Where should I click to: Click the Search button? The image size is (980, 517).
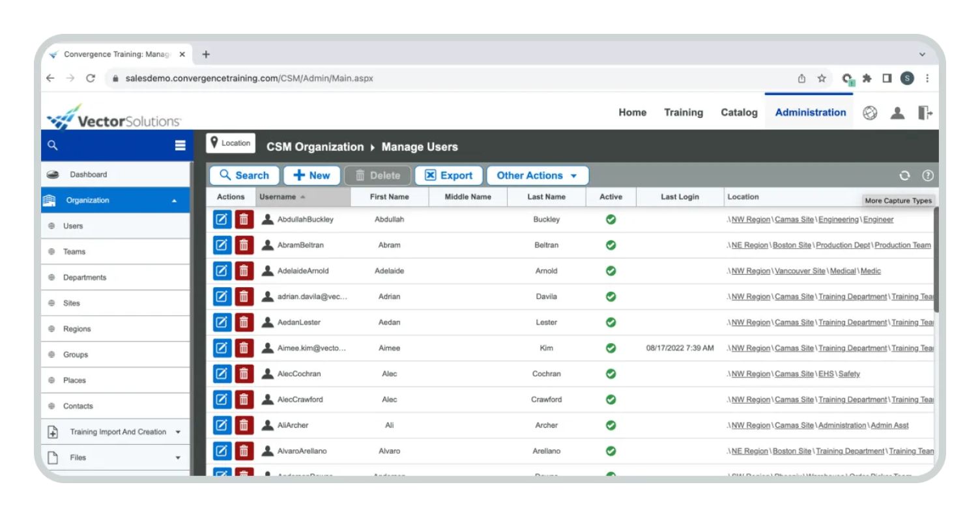tap(244, 176)
